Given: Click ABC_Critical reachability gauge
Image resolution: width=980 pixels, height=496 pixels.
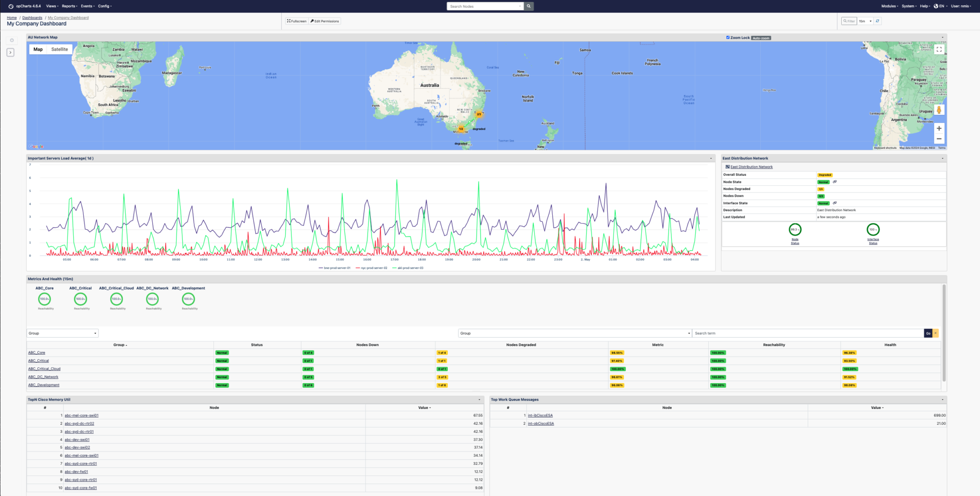Looking at the screenshot, I should (80, 299).
